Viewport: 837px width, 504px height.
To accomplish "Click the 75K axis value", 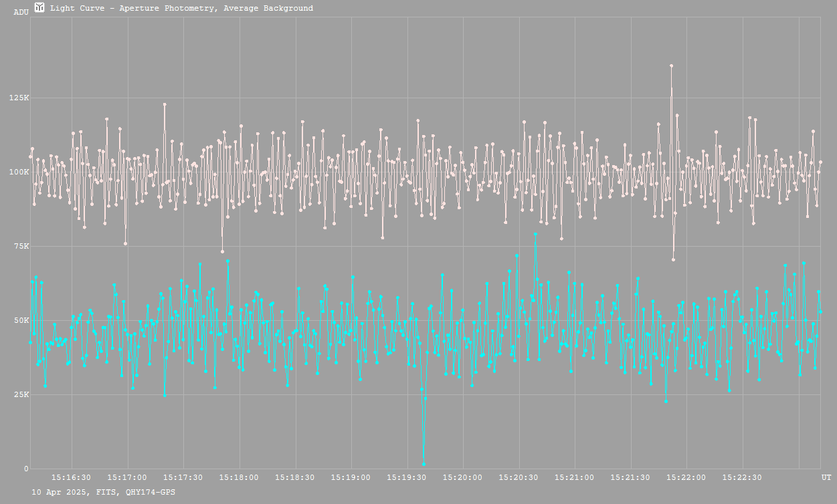I will pos(21,247).
